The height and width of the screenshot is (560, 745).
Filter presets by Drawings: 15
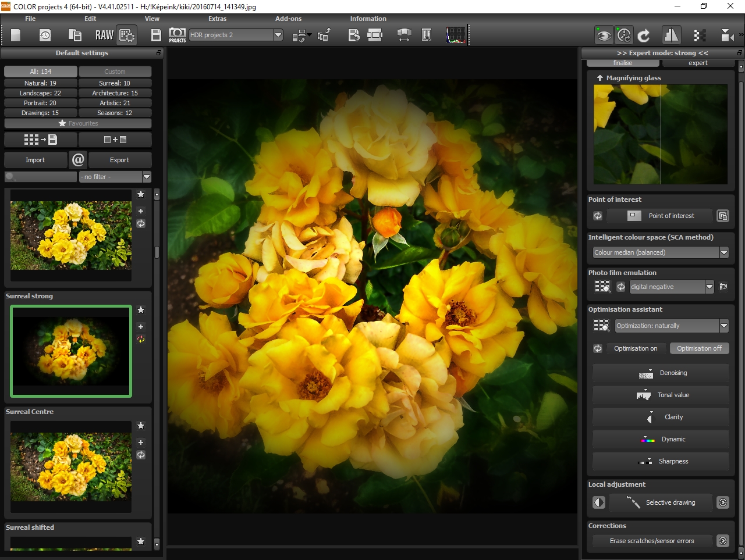41,113
